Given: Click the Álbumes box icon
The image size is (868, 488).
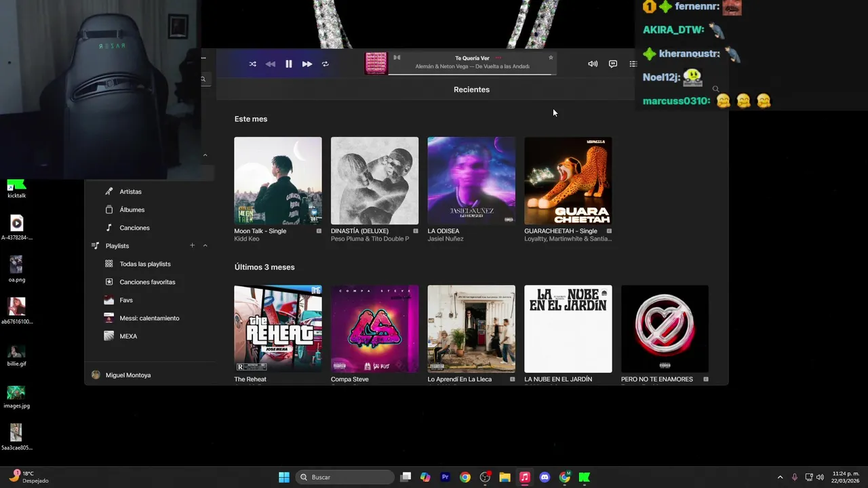Looking at the screenshot, I should (109, 209).
